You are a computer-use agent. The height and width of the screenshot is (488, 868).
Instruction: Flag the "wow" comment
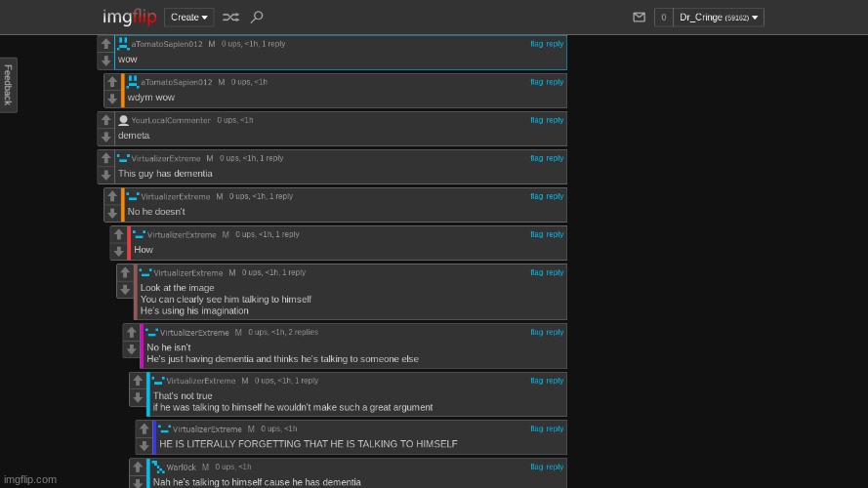(x=536, y=44)
